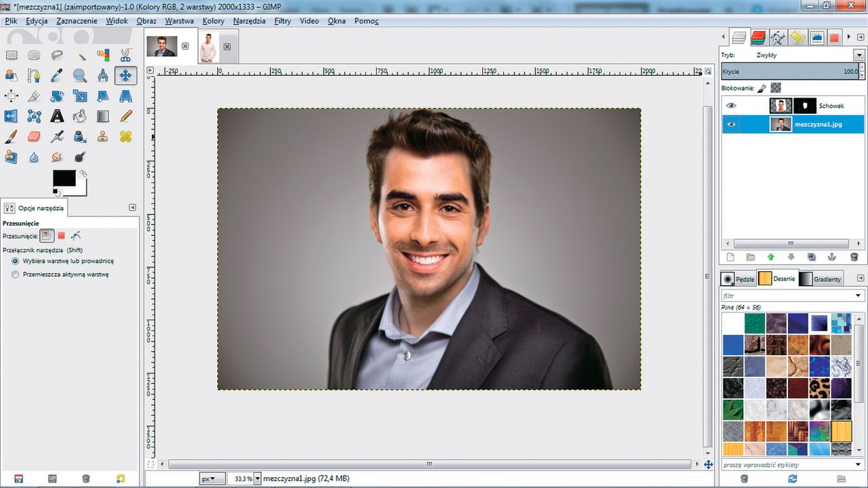Screen dimensions: 868x488
Task: Delete layer with trash button
Action: coord(854,257)
